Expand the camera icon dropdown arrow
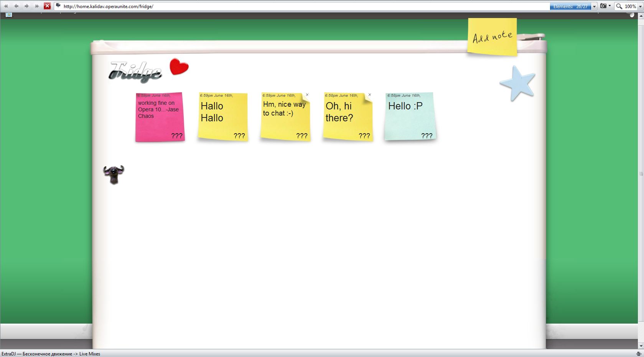Viewport: 644px width, 357px height. (609, 6)
